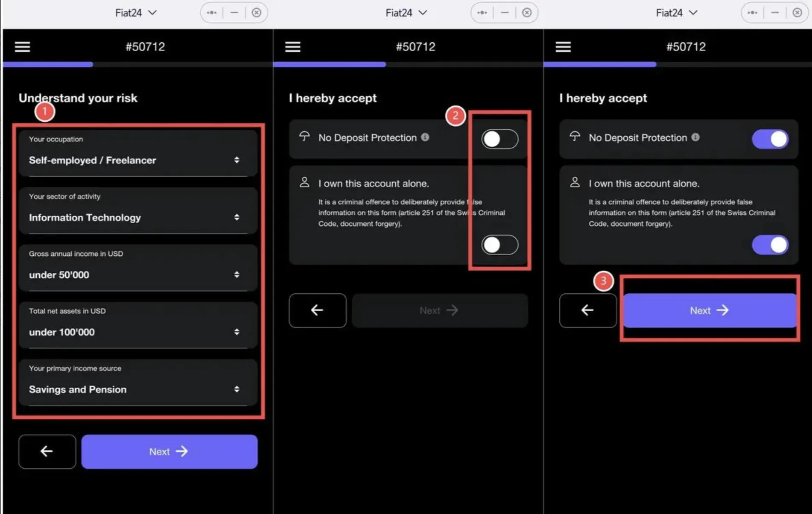The image size is (812, 514).
Task: Click the info icon beside the enabled No Deposit Protection toggle
Action: [x=695, y=137]
